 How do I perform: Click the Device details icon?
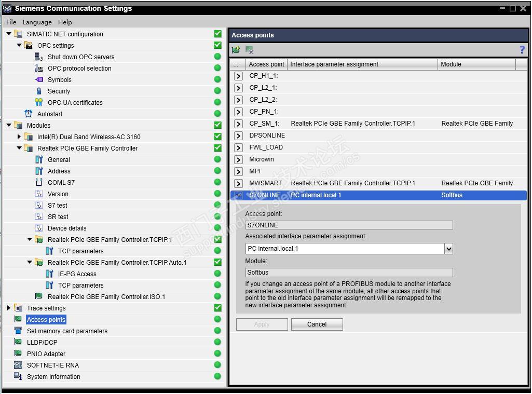[39, 228]
